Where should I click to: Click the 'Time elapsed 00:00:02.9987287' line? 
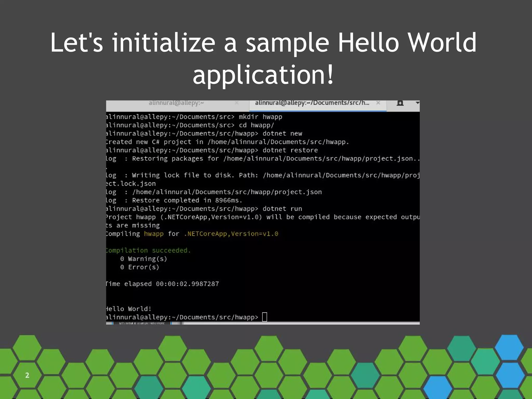(163, 284)
